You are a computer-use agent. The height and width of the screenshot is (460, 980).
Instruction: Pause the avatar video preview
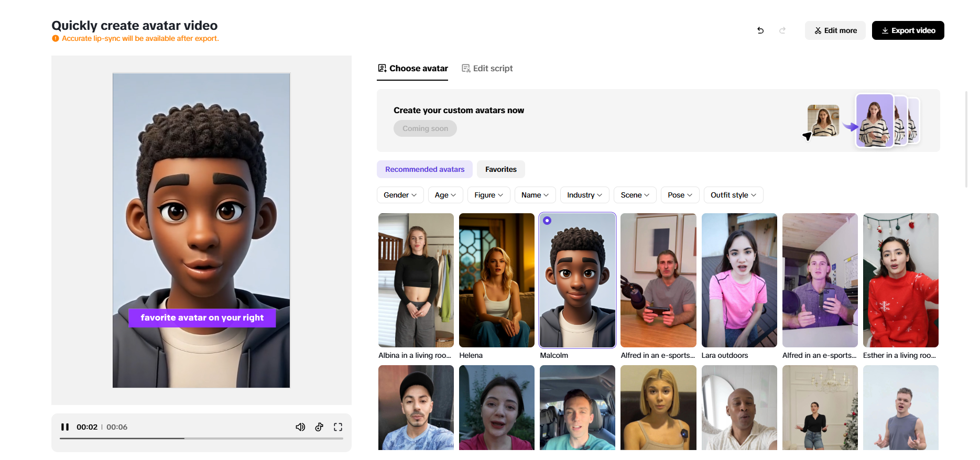pos(65,427)
